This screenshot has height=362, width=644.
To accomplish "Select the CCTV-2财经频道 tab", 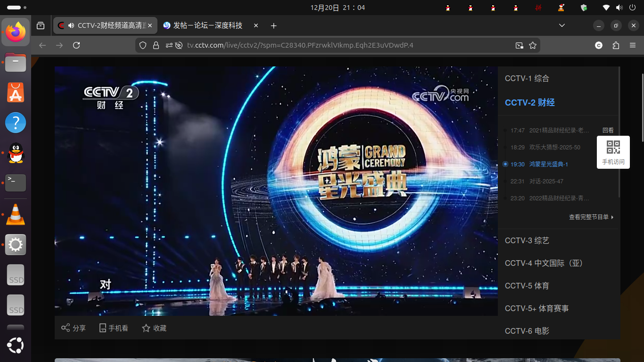I will coord(105,25).
